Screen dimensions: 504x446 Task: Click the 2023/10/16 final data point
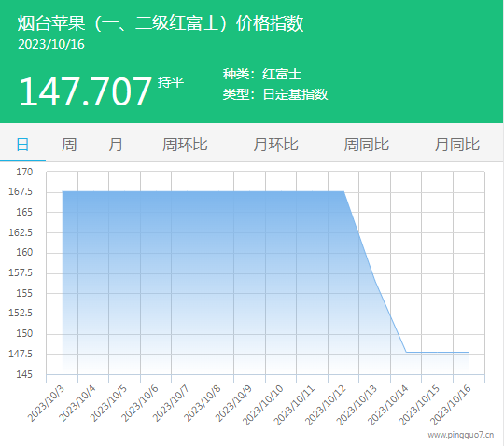(469, 352)
